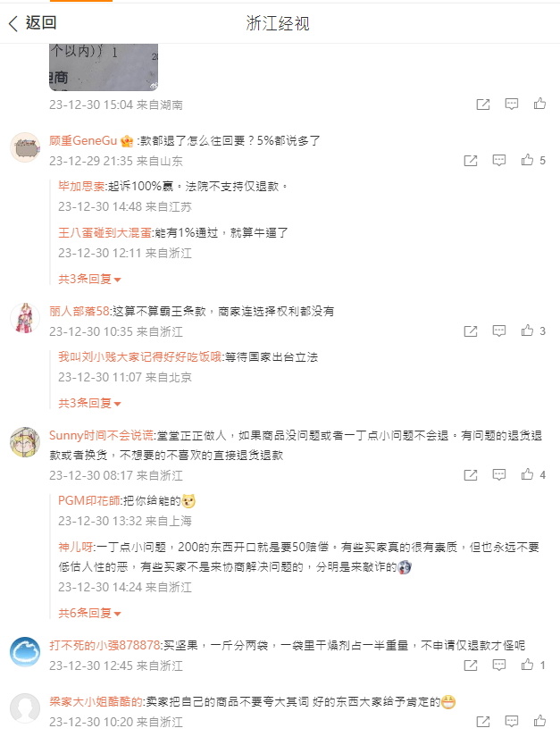Visit 神儿呀's profile link
Viewport: 560px width, 745px height.
click(76, 548)
